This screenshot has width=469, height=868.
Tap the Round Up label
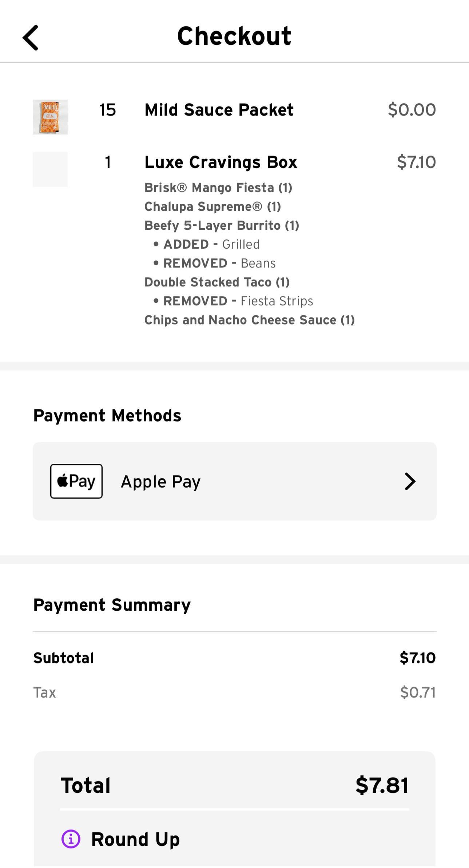pos(135,839)
